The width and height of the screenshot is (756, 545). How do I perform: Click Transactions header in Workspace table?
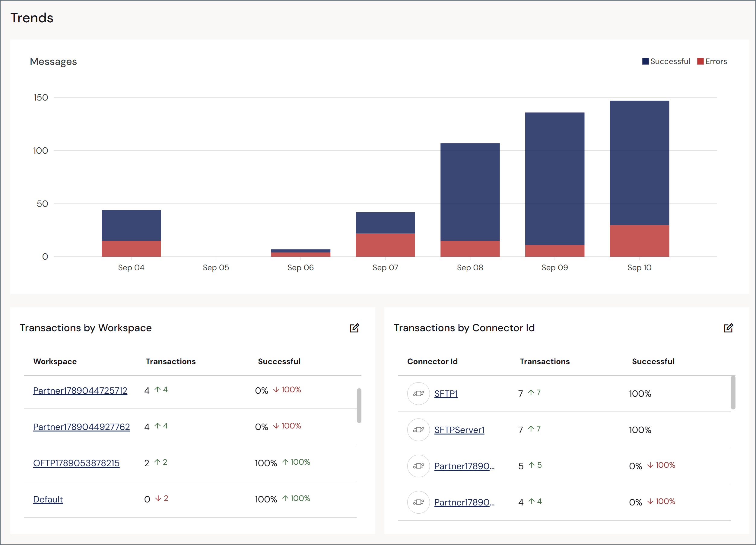(x=171, y=361)
